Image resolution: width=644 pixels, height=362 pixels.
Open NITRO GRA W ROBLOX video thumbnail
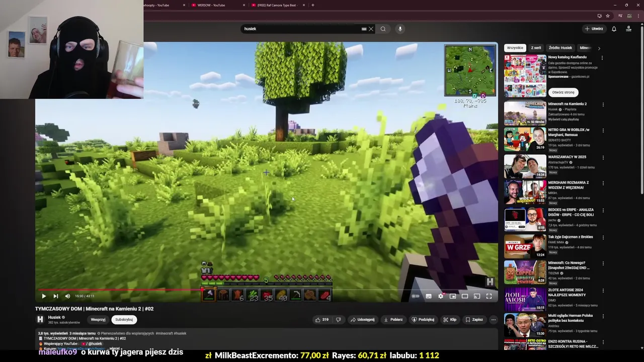pyautogui.click(x=525, y=139)
